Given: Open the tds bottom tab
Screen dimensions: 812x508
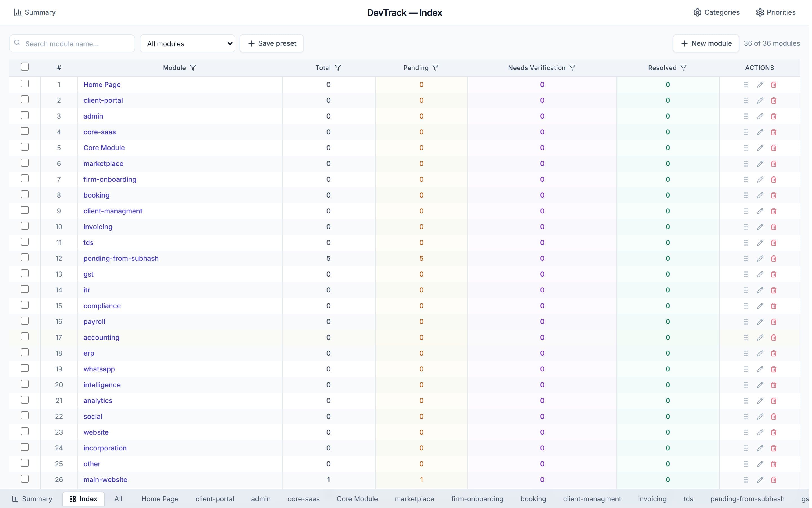Looking at the screenshot, I should pyautogui.click(x=688, y=499).
